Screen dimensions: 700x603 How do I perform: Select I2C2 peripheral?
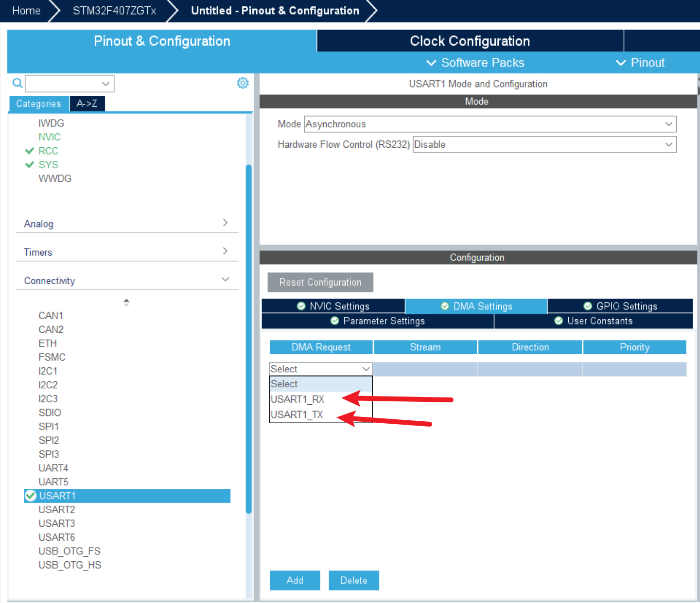tap(48, 385)
